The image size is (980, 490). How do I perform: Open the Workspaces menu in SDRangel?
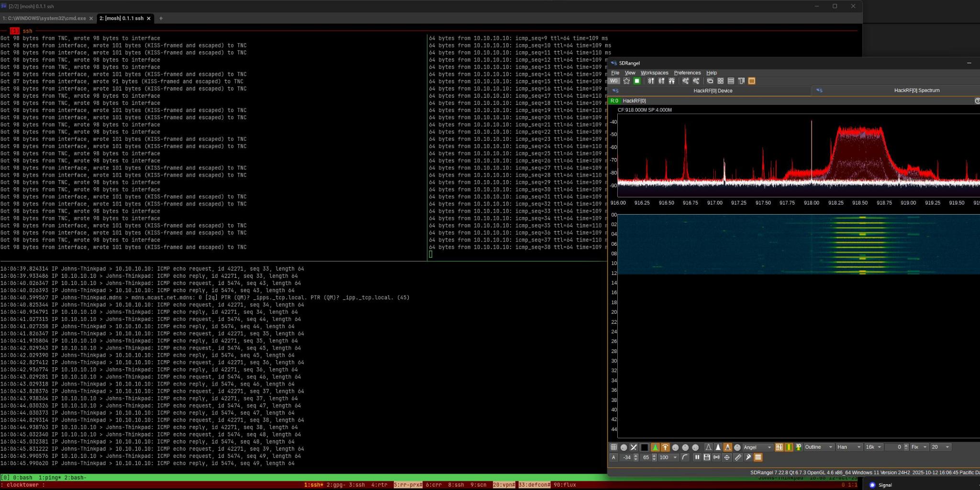(x=654, y=73)
